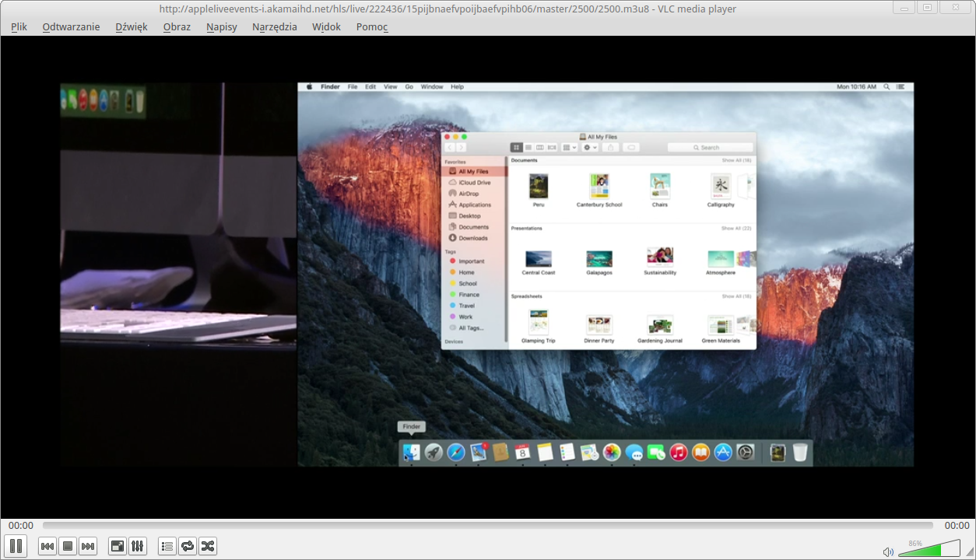976x560 pixels.
Task: Select the Peru document thumbnail
Action: tap(539, 187)
